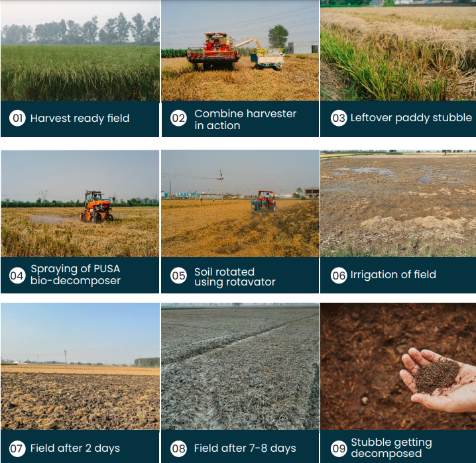Click the 01 number badge
The width and height of the screenshot is (476, 463).
point(17,118)
